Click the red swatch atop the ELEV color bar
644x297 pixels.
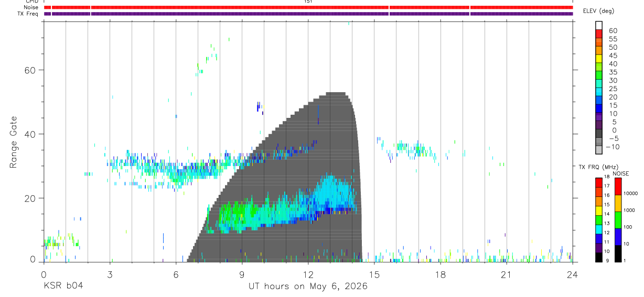pyautogui.click(x=599, y=33)
